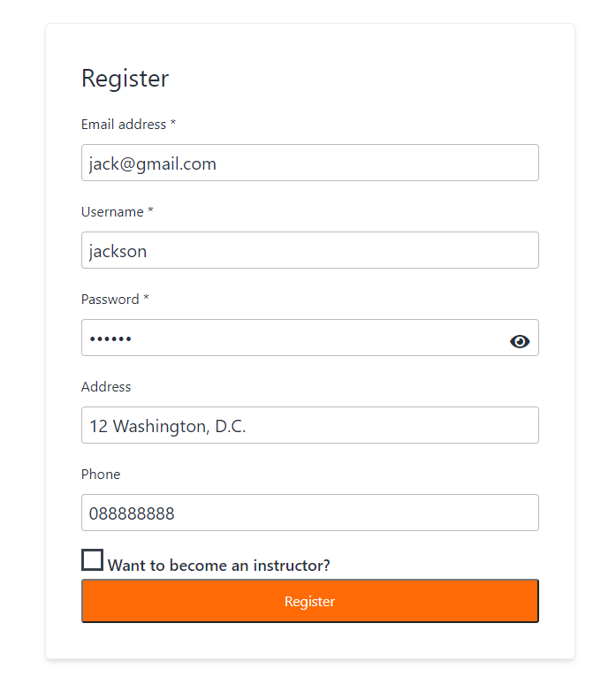Click the asterisk beside Password
The width and height of the screenshot is (616, 684).
[146, 299]
